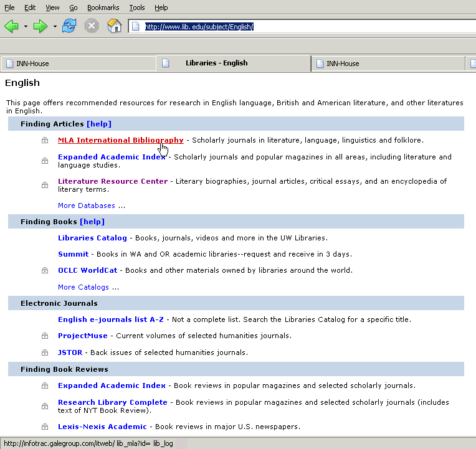The height and width of the screenshot is (449, 476).
Task: Click the lock icon beside JSTOR
Action: click(x=45, y=352)
